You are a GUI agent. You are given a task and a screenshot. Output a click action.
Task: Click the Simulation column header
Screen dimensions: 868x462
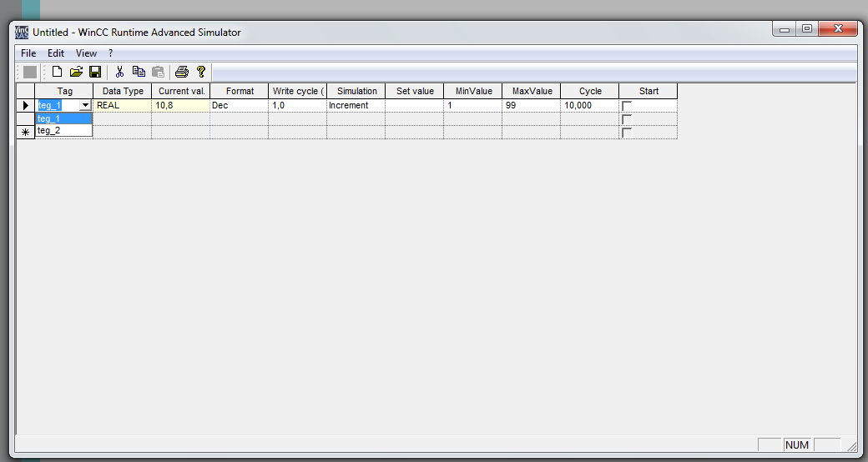coord(356,91)
